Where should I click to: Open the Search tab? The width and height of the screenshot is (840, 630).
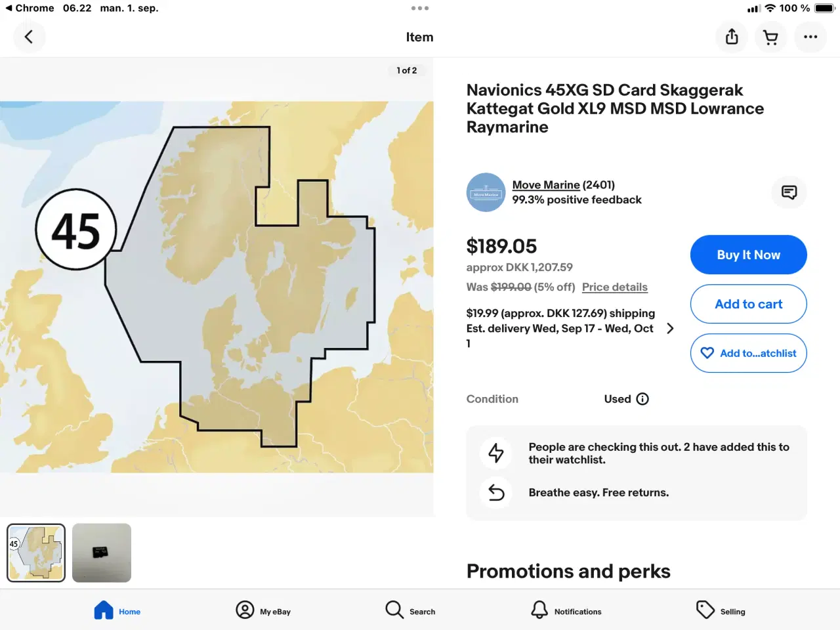(411, 611)
